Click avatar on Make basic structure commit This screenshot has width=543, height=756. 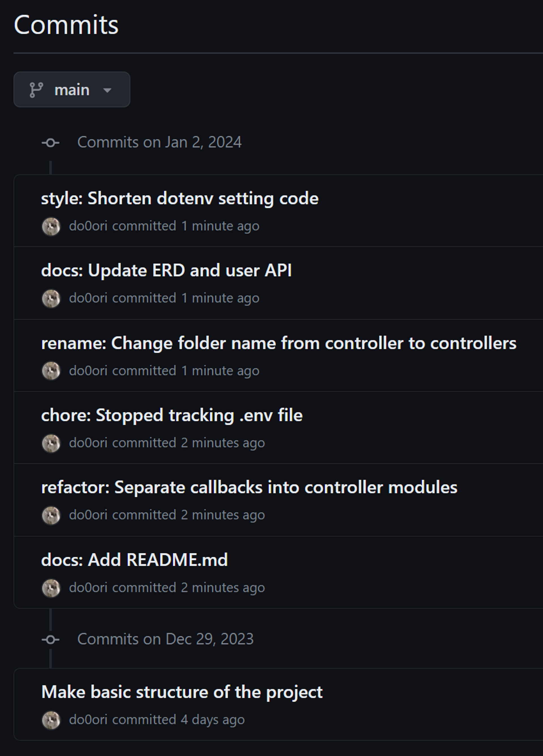51,720
